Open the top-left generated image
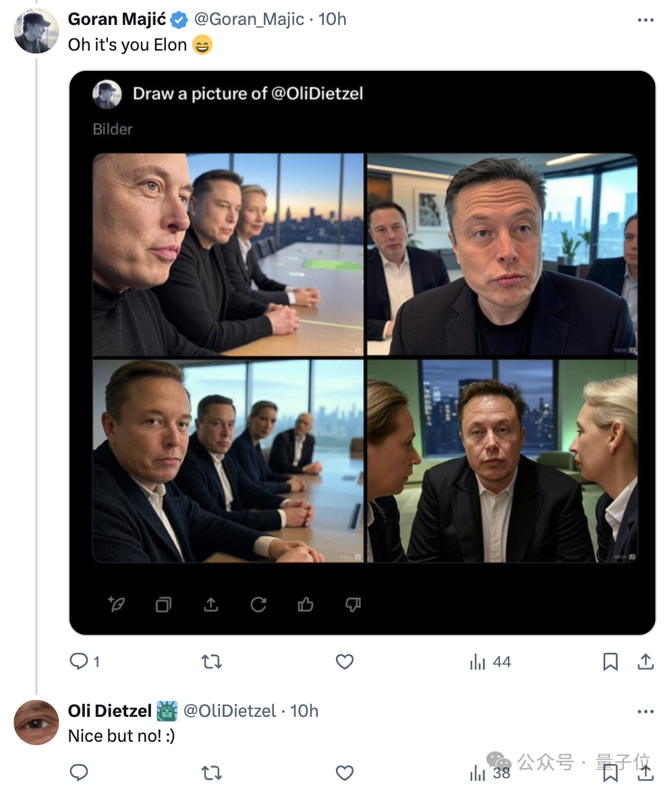672x789 pixels. [228, 255]
